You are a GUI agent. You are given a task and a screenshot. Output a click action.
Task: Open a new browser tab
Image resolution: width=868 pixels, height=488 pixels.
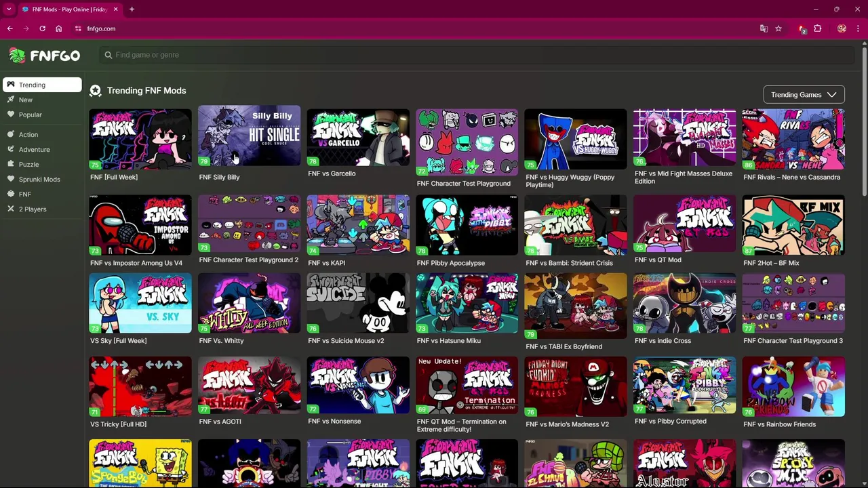point(132,9)
